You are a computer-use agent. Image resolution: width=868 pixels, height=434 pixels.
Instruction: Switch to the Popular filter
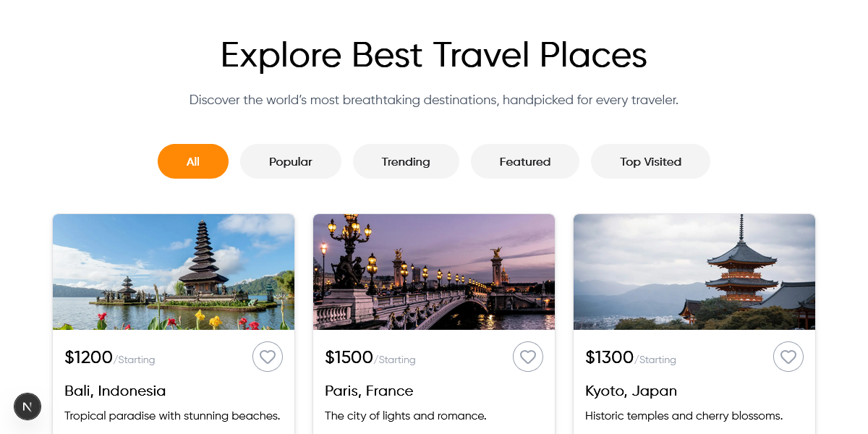tap(291, 161)
